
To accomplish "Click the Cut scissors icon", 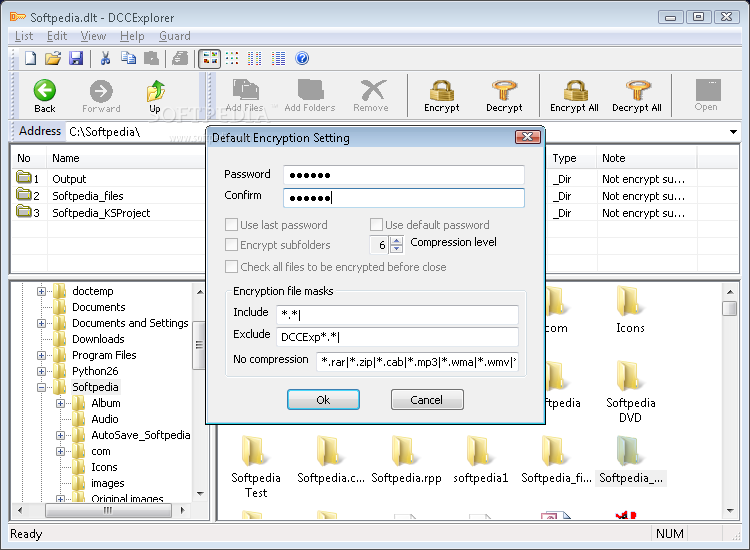I will click(x=105, y=58).
